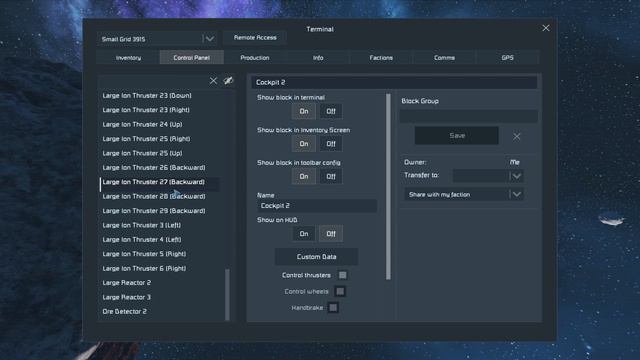This screenshot has height=360, width=640.
Task: Turn On Show block in terminal
Action: [304, 111]
